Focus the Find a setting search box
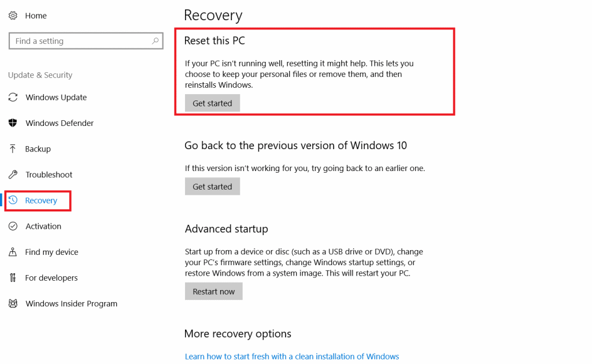Viewport: 592px width, 364px height. 81,41
